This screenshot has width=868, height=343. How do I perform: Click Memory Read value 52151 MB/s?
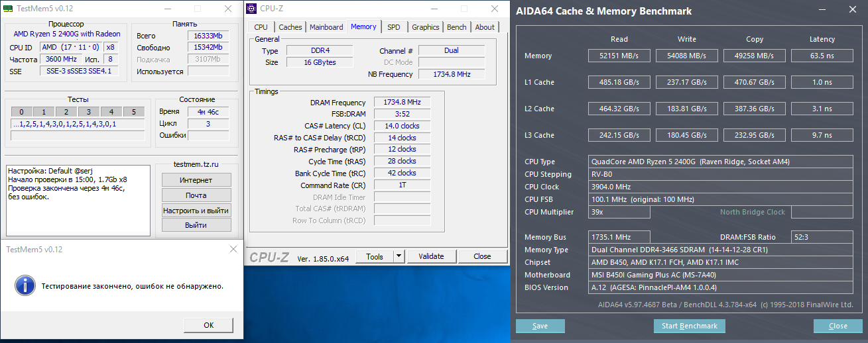click(x=619, y=56)
